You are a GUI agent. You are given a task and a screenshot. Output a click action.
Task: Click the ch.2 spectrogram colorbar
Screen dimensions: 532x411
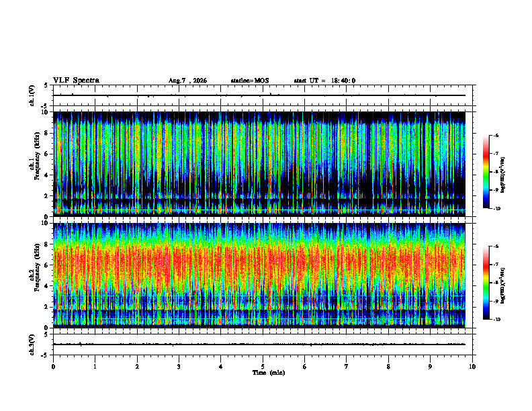click(486, 283)
